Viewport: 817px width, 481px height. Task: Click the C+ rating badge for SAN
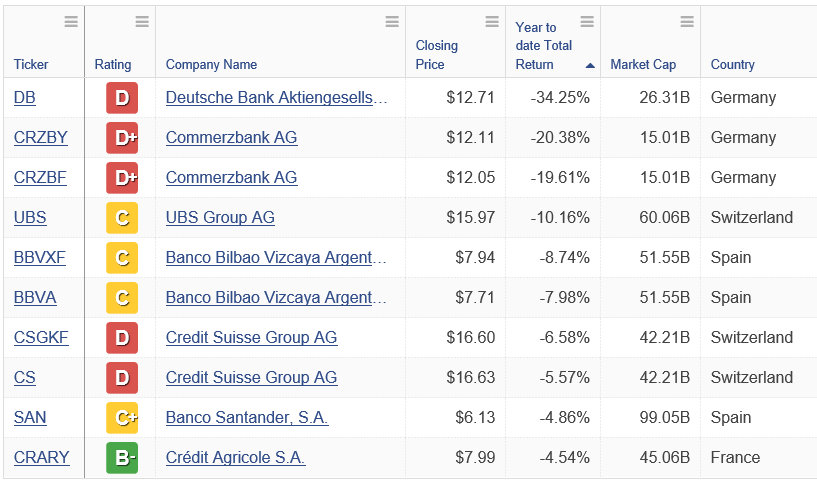[121, 418]
